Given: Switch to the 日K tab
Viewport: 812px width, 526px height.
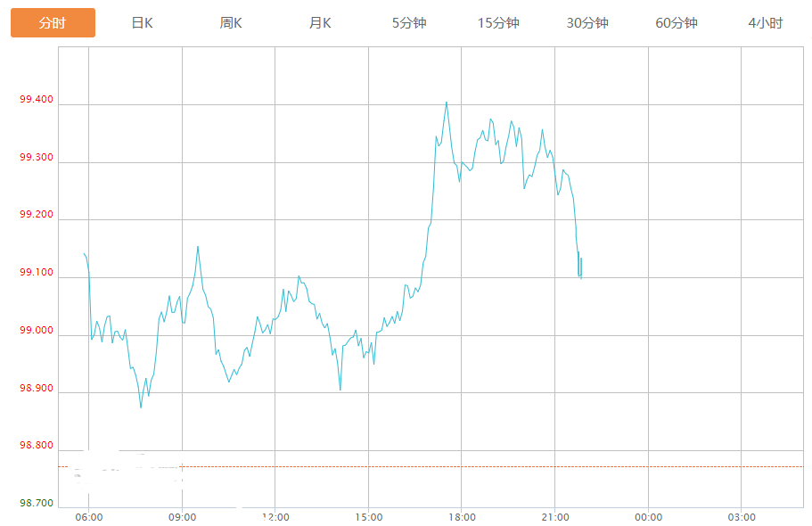Looking at the screenshot, I should click(142, 23).
